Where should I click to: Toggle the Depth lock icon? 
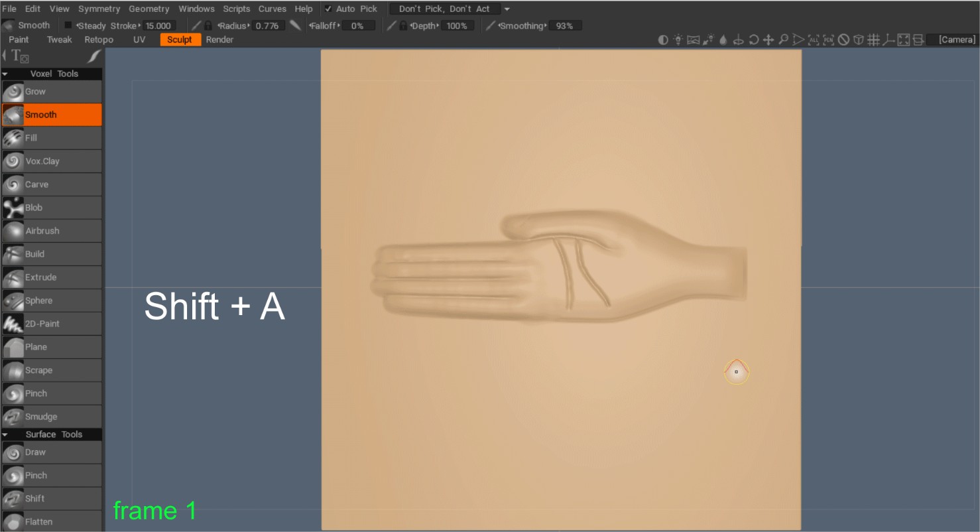click(402, 25)
